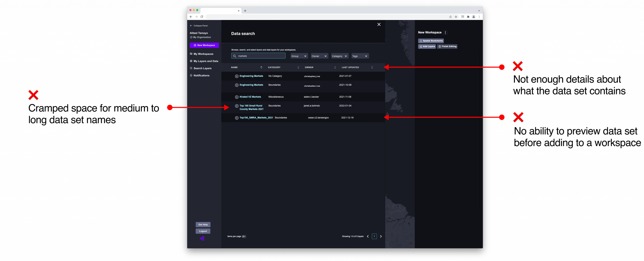Add the Khaled VZ Markets layer via plus icon
Viewport: 644px width, 261px height.
[x=236, y=97]
